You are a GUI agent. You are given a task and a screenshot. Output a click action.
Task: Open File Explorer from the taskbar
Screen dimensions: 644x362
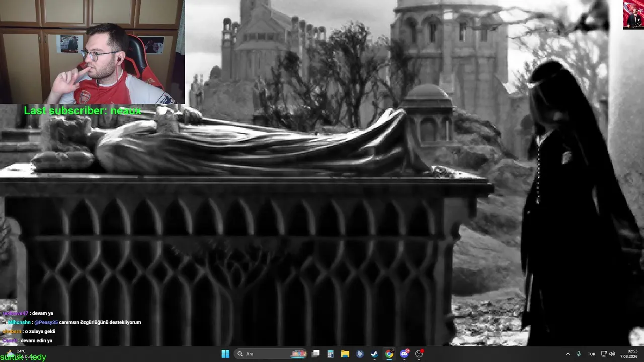pyautogui.click(x=345, y=354)
